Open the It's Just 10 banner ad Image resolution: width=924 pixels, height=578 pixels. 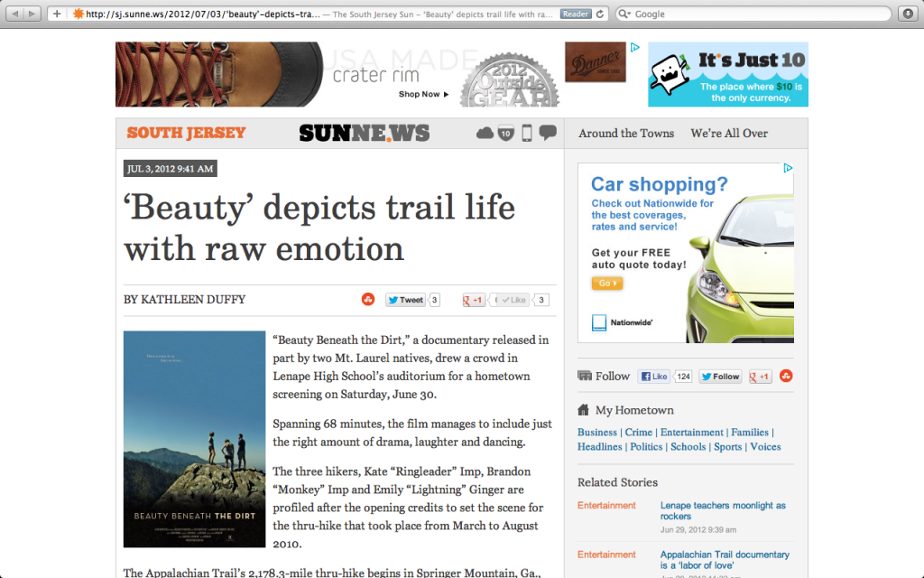(x=728, y=74)
